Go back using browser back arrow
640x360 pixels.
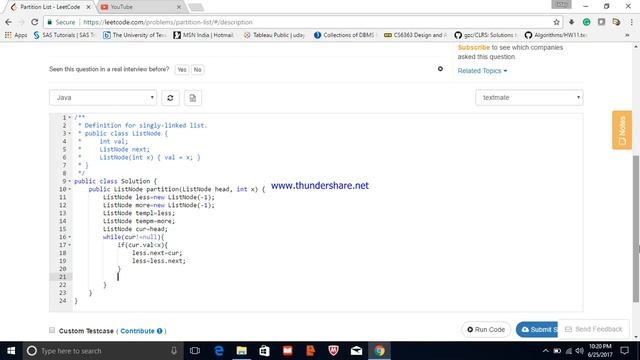(9, 22)
